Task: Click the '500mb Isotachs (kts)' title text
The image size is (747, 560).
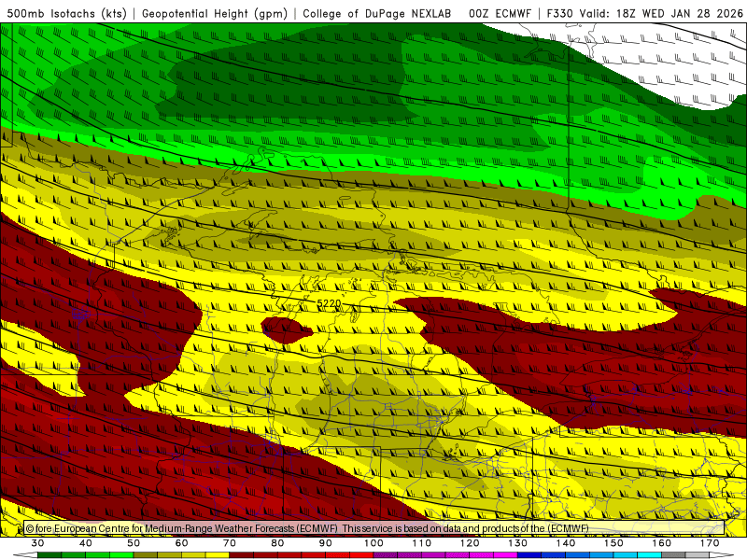Action: (x=66, y=13)
